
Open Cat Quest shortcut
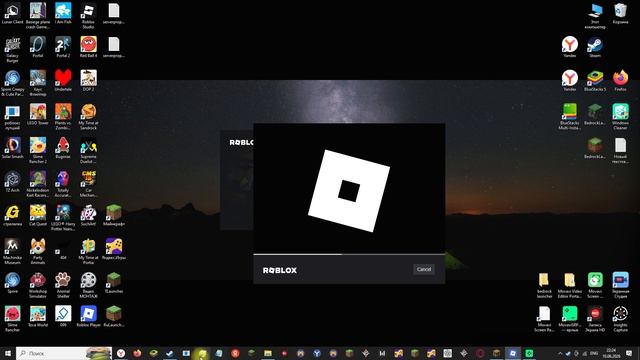click(x=38, y=216)
